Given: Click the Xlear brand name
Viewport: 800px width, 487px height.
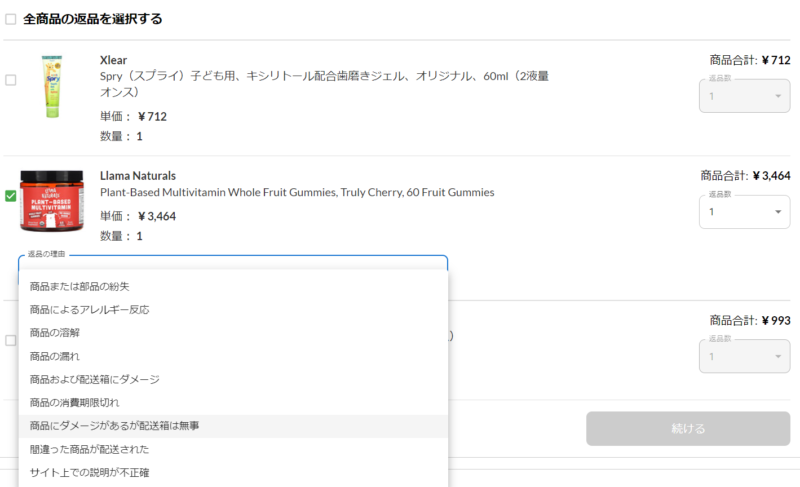Looking at the screenshot, I should click(x=113, y=60).
